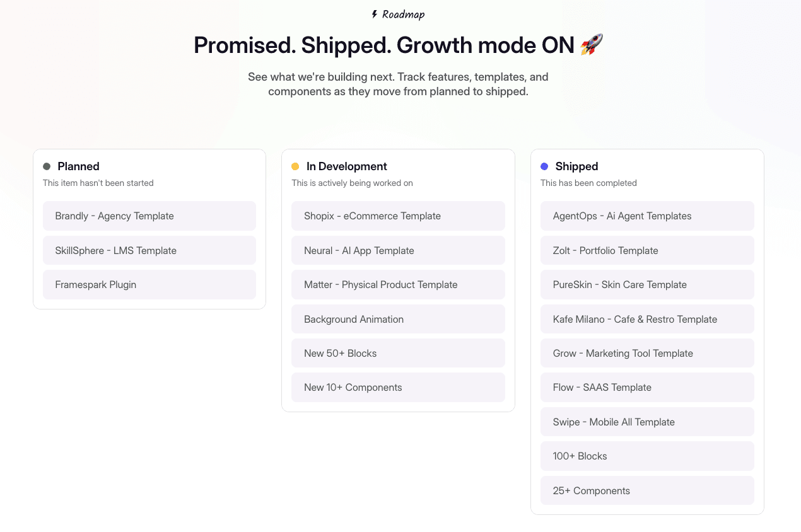This screenshot has height=532, width=801.
Task: Open the Framespark Plugin entry
Action: pos(149,284)
